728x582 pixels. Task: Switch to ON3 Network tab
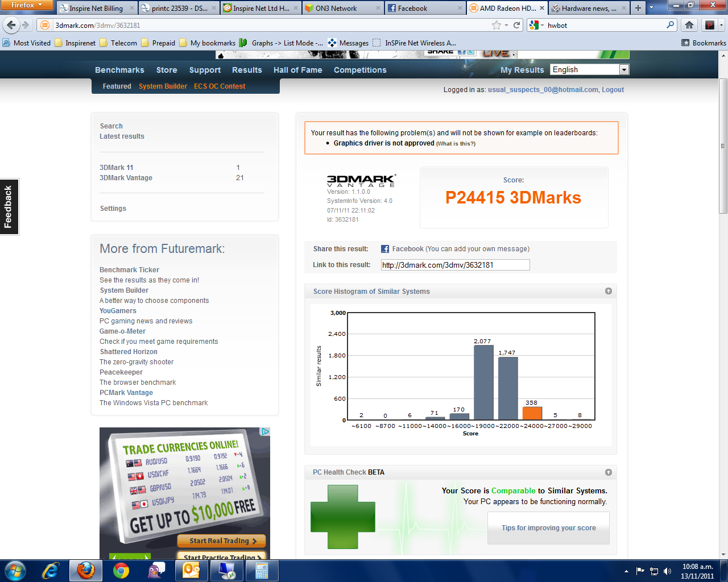343,8
